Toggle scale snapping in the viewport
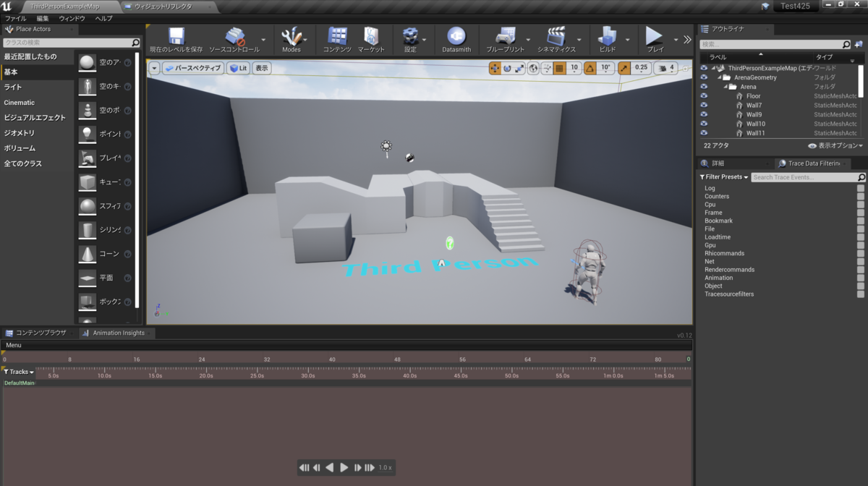Viewport: 868px width, 486px height. click(624, 68)
